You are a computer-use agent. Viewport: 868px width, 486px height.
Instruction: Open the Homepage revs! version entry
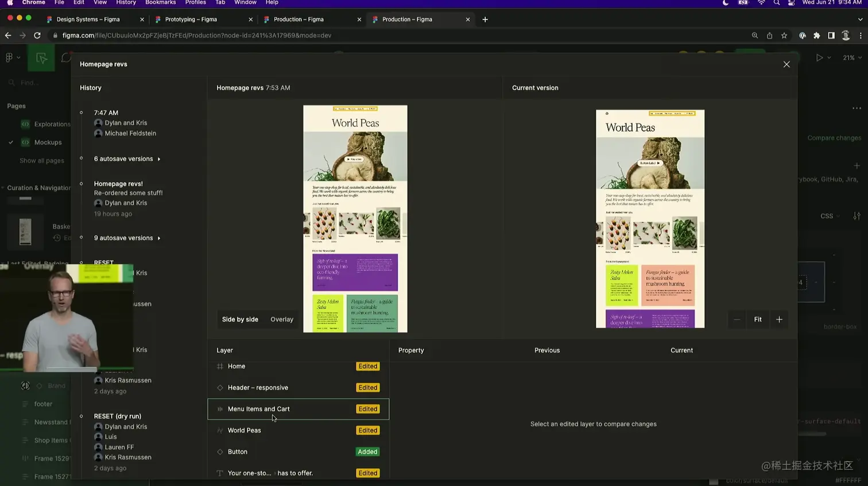[118, 184]
